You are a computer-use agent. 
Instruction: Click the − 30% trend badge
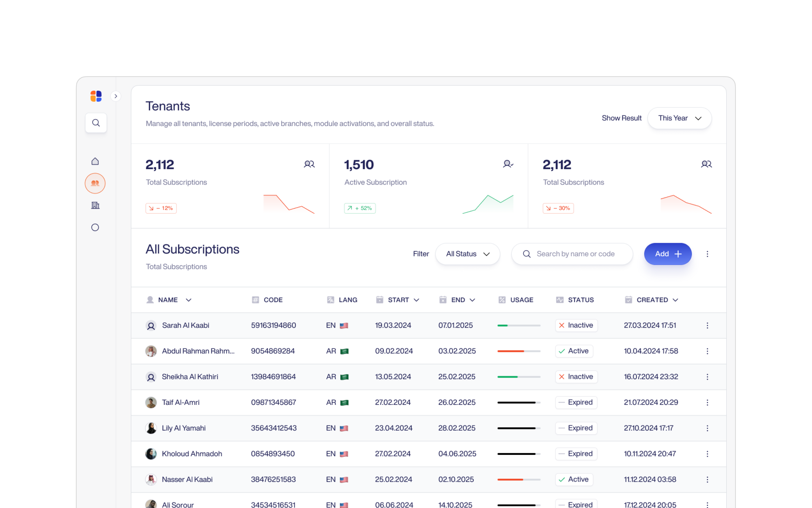pos(558,208)
